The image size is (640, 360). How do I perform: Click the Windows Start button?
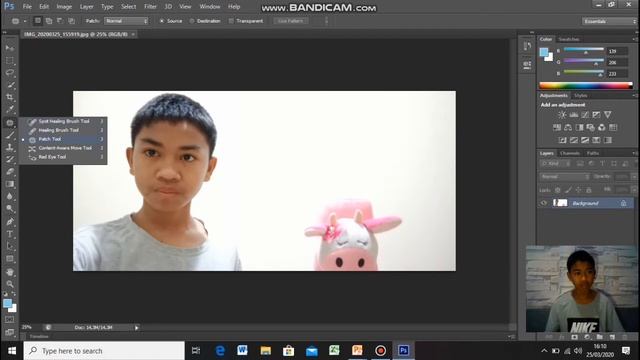pyautogui.click(x=12, y=351)
